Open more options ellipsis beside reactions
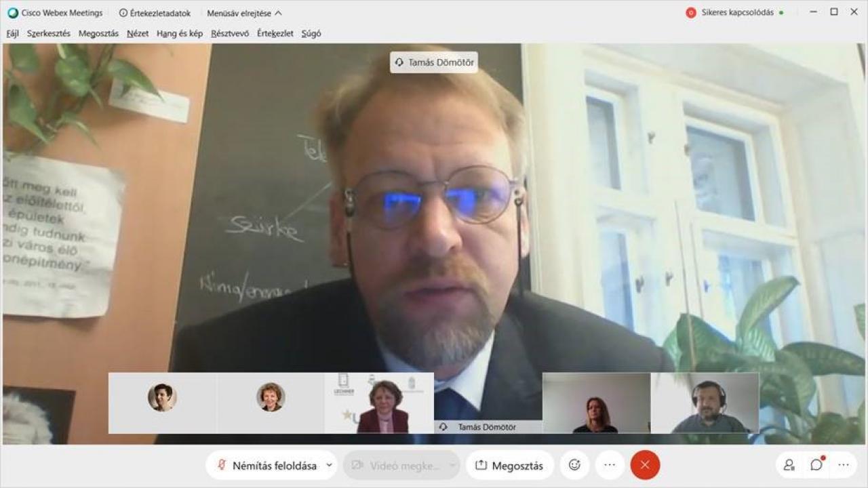Viewport: 868px width, 488px height. 610,465
